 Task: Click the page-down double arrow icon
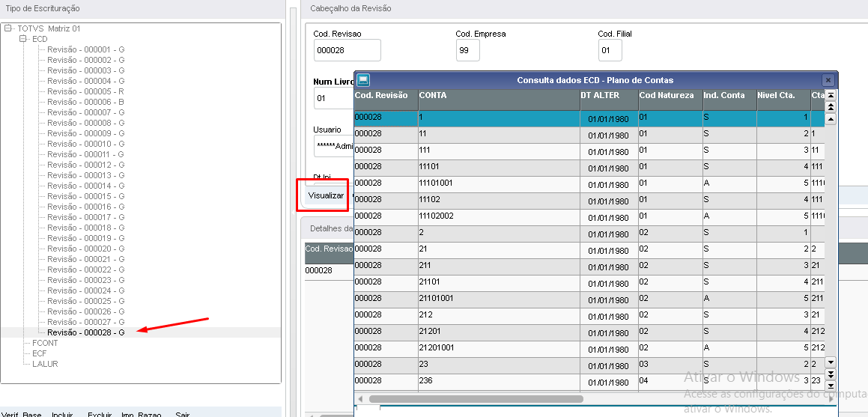[831, 374]
